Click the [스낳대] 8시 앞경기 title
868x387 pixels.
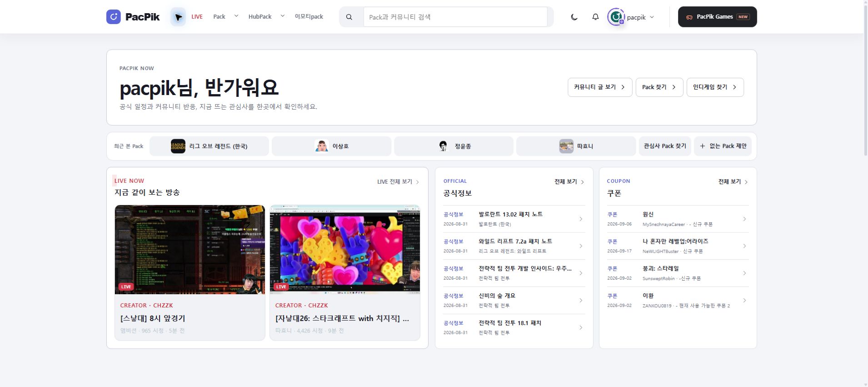153,318
